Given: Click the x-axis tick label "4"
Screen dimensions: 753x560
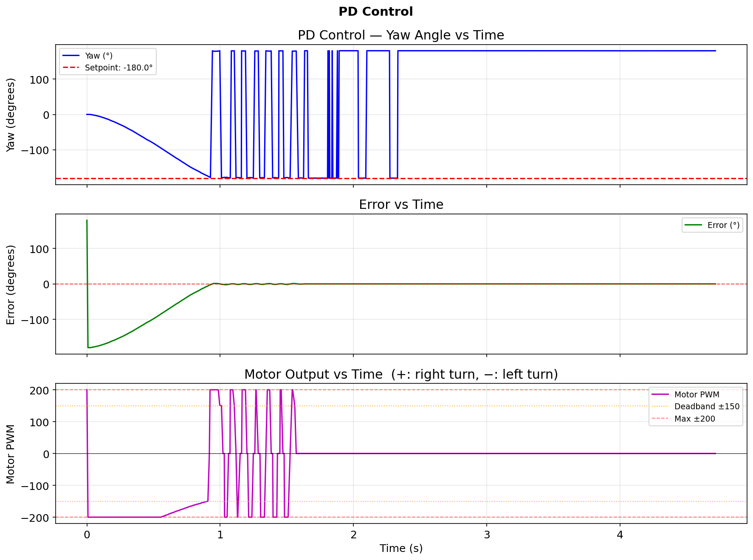Looking at the screenshot, I should click(x=620, y=535).
